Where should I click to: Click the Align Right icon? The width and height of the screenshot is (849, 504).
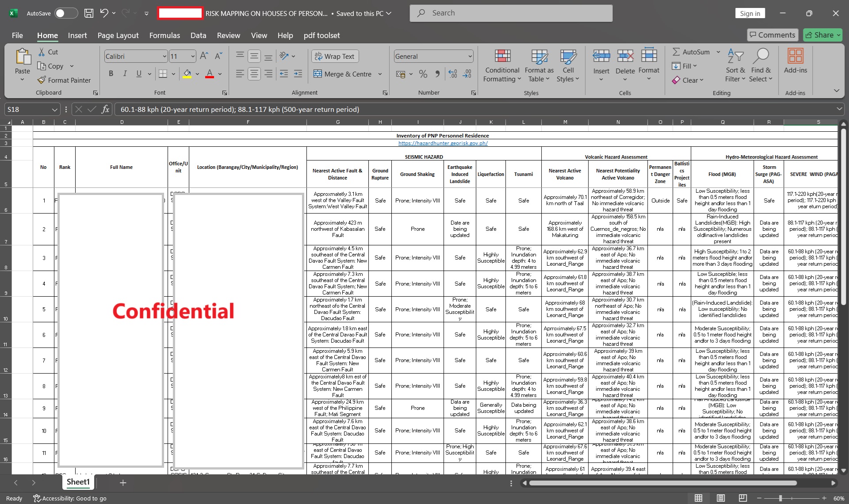point(268,74)
